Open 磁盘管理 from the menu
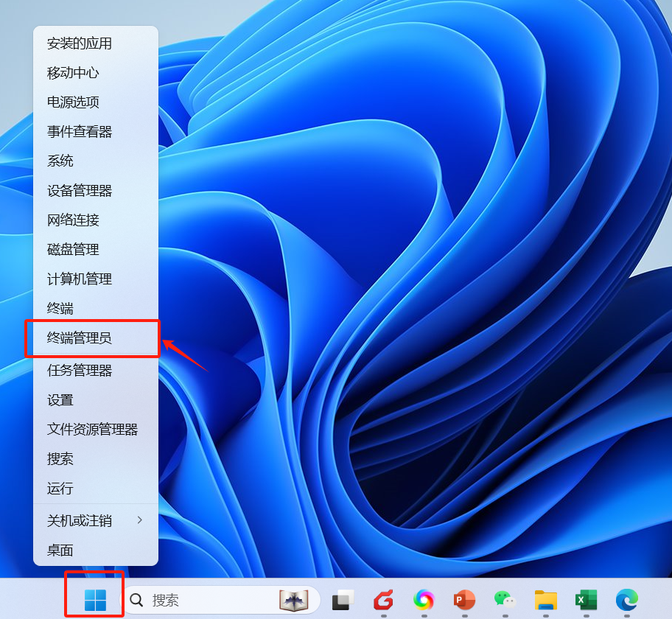This screenshot has height=619, width=672. (96, 249)
